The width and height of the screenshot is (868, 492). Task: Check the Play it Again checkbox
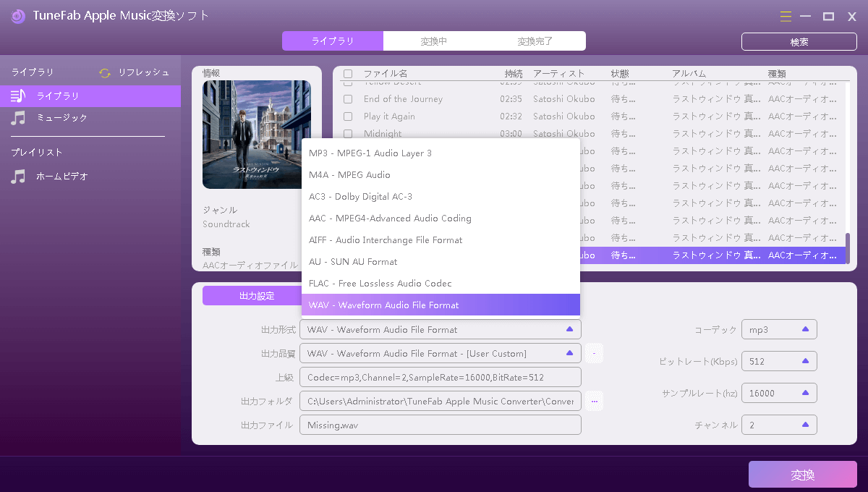point(348,116)
